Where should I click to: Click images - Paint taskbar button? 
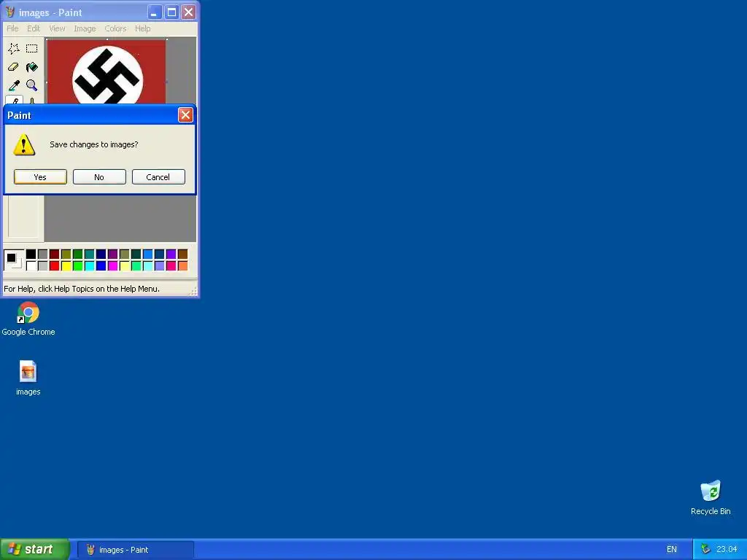(136, 550)
